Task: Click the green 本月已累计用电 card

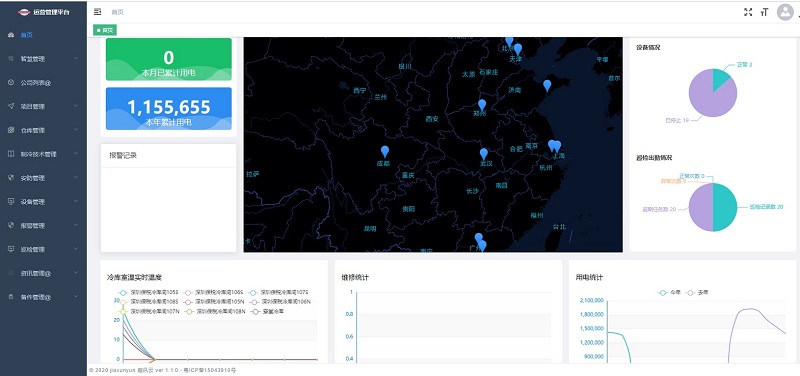Action: coord(169,59)
